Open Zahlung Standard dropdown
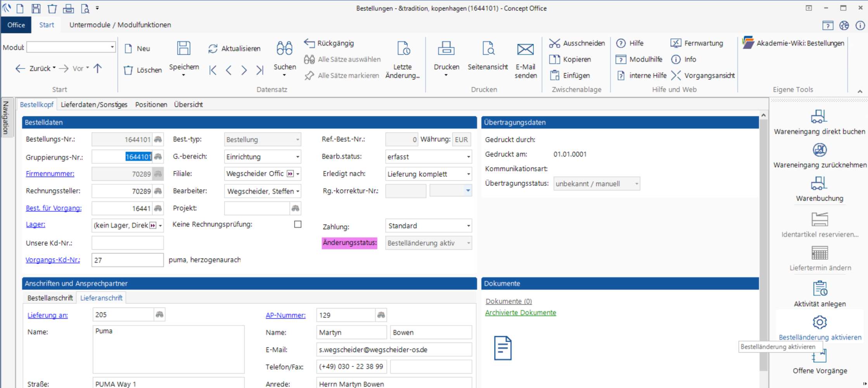868x388 pixels. pos(468,226)
